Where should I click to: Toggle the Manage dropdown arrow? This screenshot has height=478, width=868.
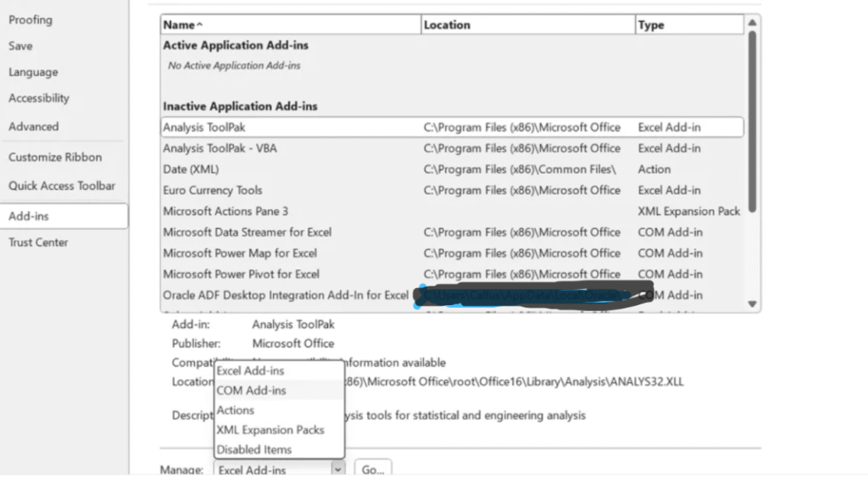(x=337, y=470)
